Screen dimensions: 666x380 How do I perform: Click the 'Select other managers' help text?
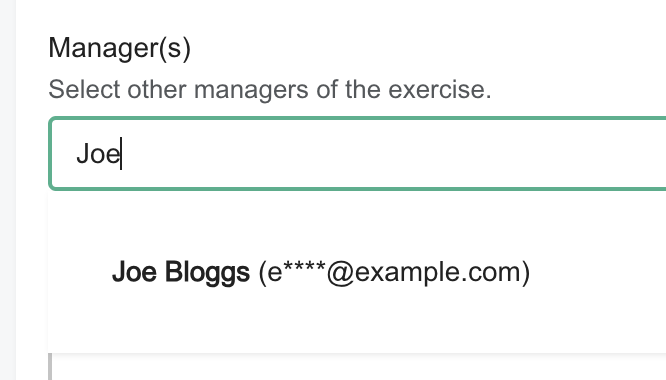coord(270,89)
